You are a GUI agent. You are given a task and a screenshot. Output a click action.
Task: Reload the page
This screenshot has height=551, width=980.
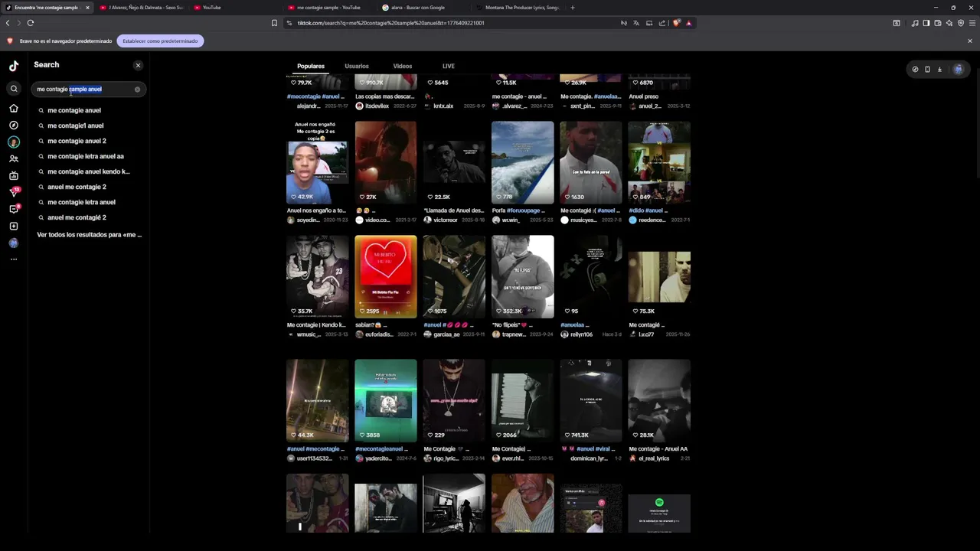click(x=31, y=23)
